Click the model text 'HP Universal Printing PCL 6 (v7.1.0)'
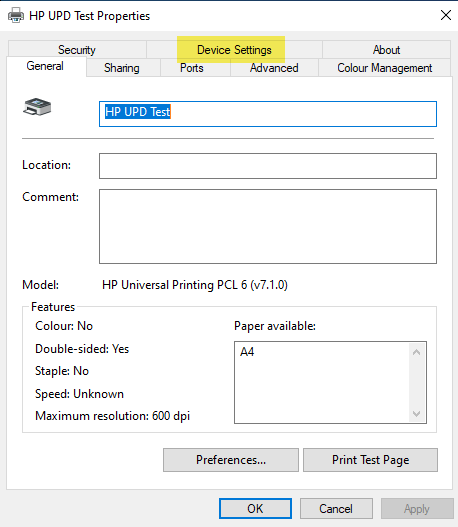The image size is (458, 527). tap(195, 285)
